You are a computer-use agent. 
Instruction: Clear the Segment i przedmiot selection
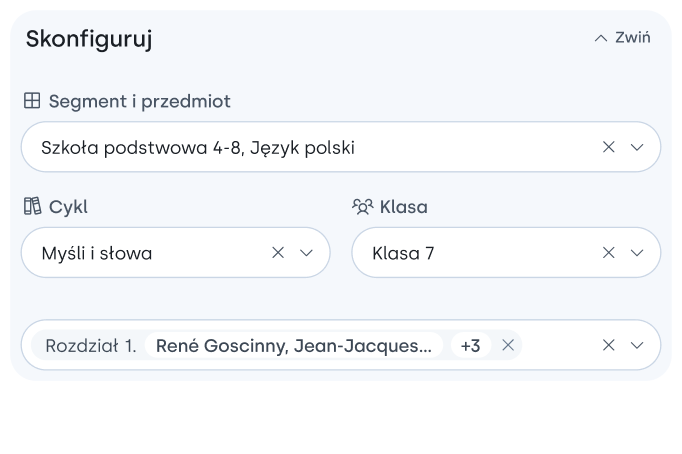(608, 147)
